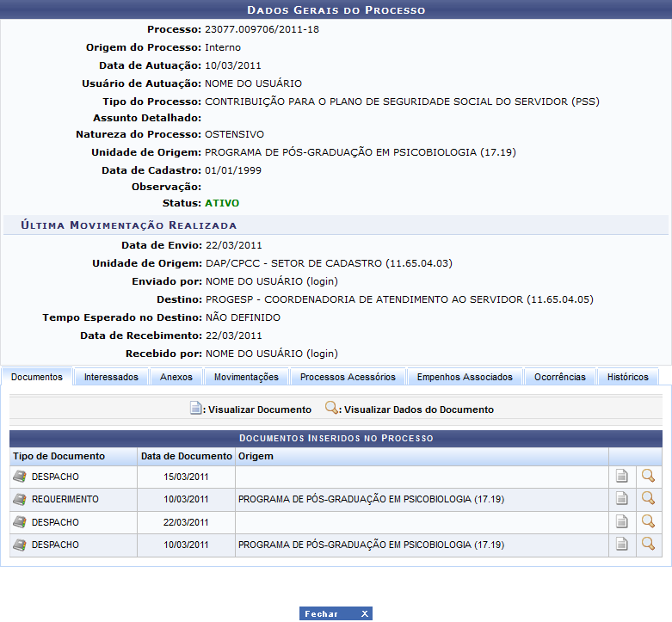View document for DESPACHO dated 10/03/2011
This screenshot has width=672, height=622.
point(622,544)
